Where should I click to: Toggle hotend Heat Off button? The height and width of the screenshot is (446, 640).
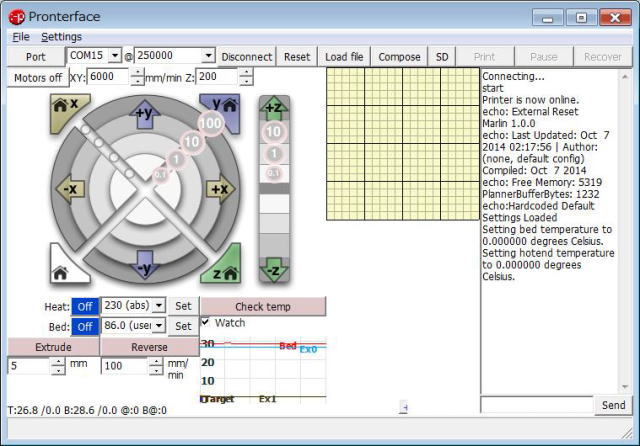click(85, 306)
